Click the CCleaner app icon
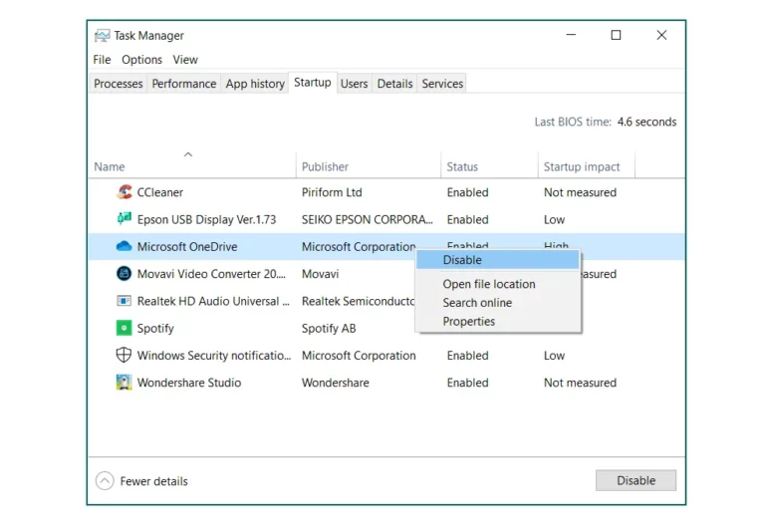The image size is (765, 532). (124, 192)
